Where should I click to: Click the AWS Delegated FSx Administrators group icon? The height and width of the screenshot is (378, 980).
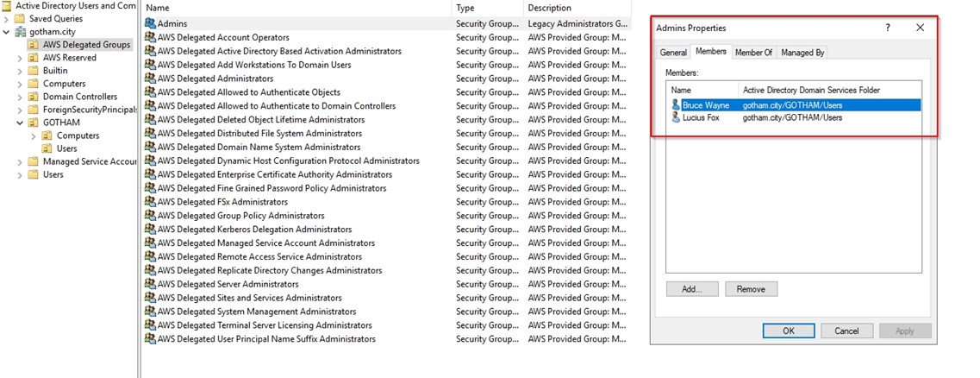coord(150,202)
